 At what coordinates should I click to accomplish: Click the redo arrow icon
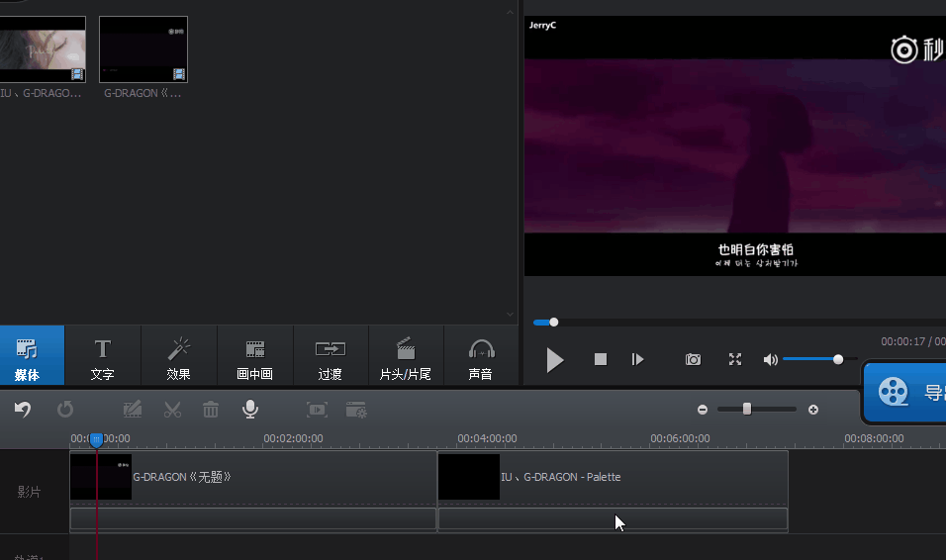pos(65,410)
